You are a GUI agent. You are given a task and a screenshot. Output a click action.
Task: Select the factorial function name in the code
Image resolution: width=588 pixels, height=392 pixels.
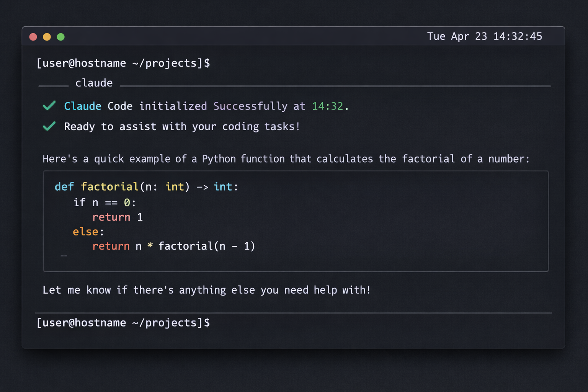point(110,187)
